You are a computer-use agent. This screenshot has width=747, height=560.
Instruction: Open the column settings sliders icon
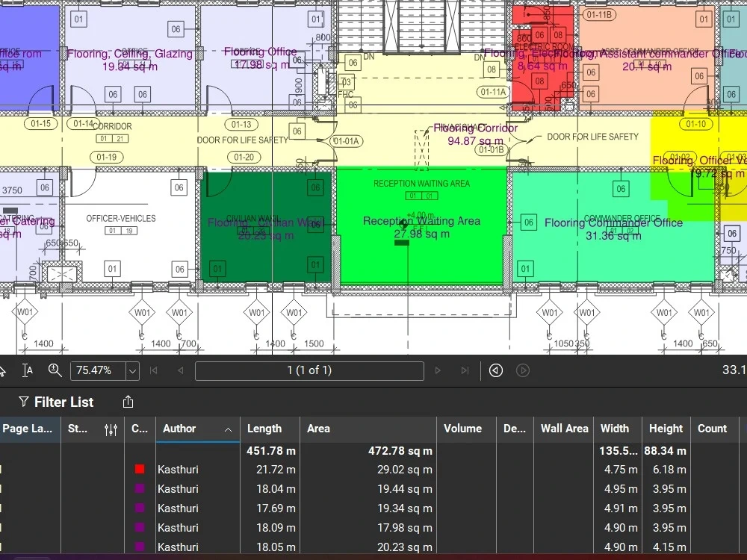111,429
